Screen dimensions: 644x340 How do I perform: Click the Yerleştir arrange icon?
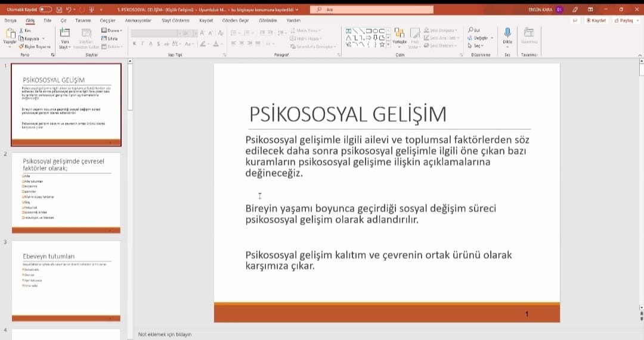click(399, 33)
